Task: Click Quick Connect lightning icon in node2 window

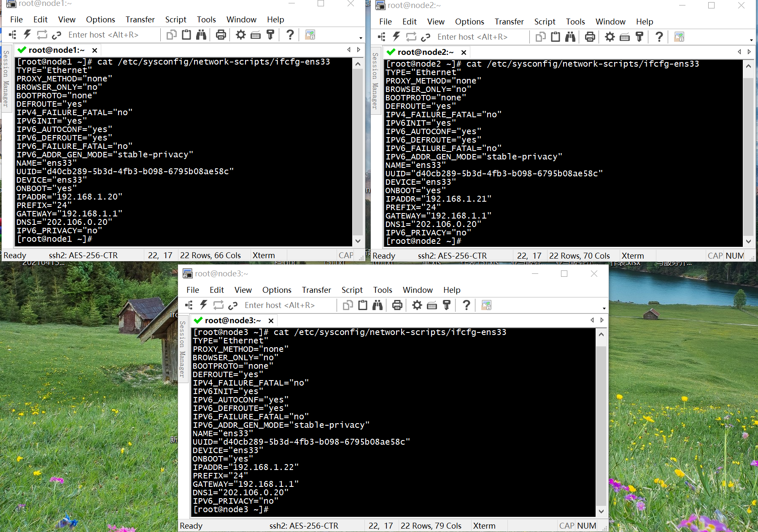Action: 397,37
